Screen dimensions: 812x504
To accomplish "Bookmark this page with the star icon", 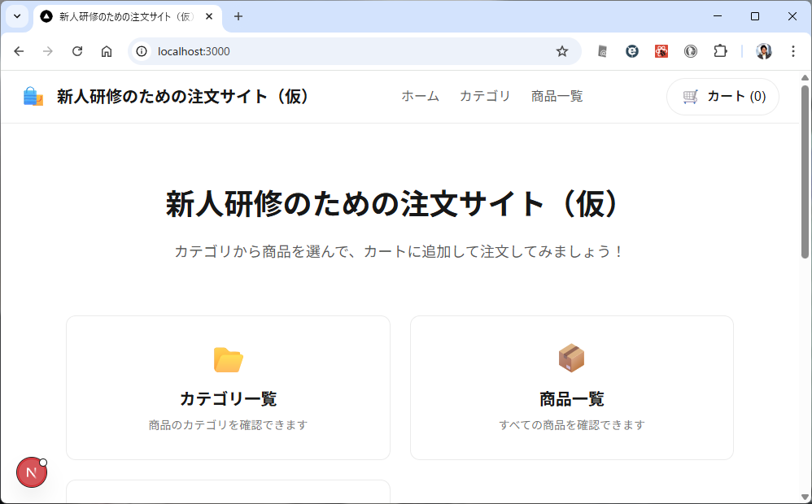I will [x=561, y=51].
